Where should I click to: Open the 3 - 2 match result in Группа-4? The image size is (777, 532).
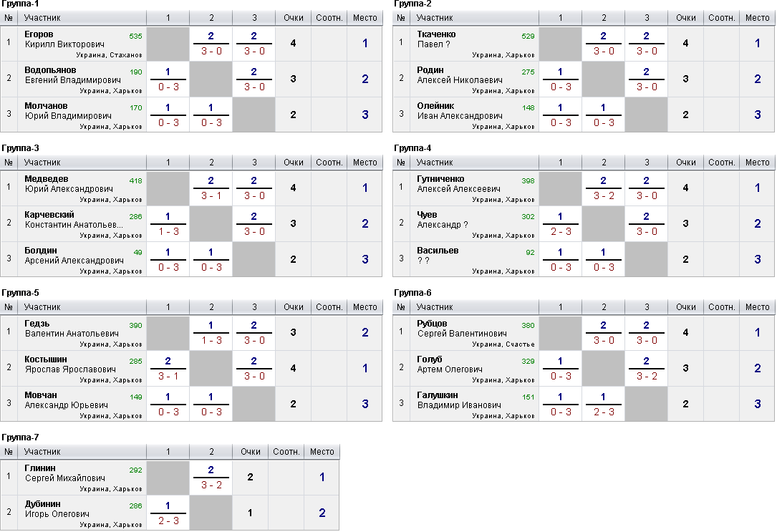tap(604, 195)
